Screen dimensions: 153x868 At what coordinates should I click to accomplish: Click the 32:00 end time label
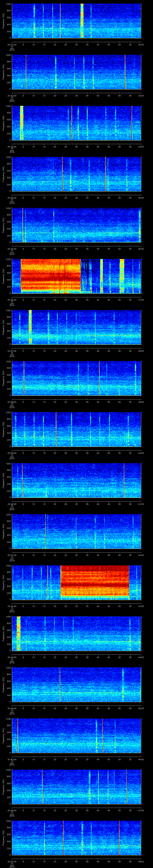point(141,44)
